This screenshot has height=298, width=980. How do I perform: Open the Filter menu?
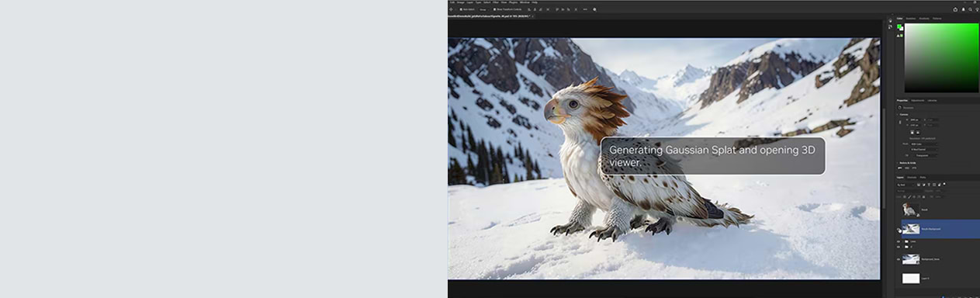pos(495,2)
